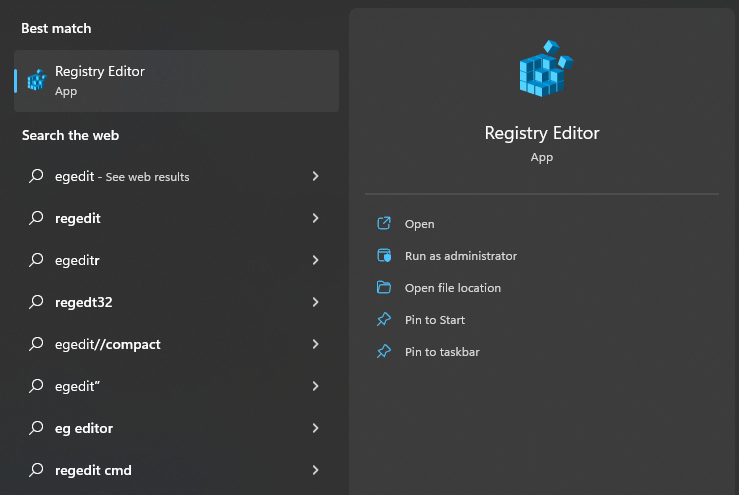Click the Pin to taskbar pin icon
Viewport: 739px width, 495px height.
click(x=383, y=352)
